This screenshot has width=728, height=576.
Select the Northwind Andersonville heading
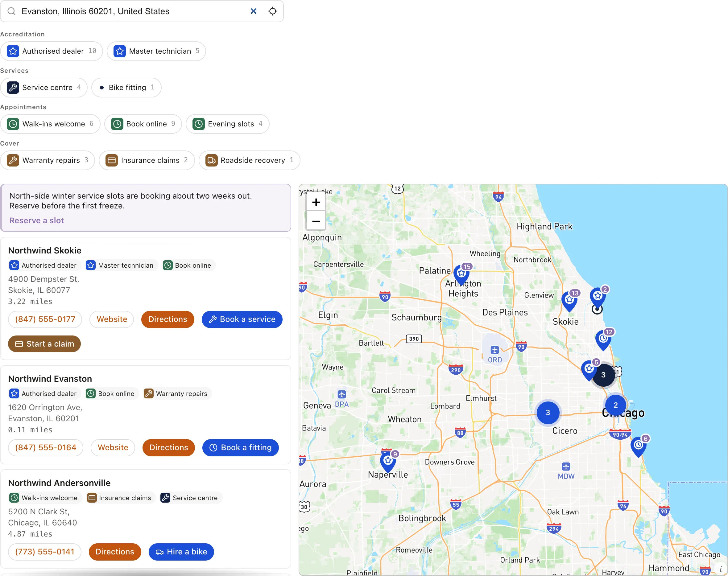[59, 483]
